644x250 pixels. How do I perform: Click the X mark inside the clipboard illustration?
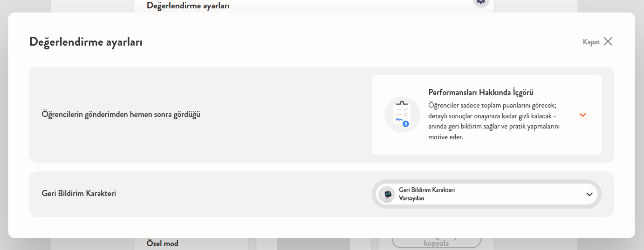click(406, 114)
